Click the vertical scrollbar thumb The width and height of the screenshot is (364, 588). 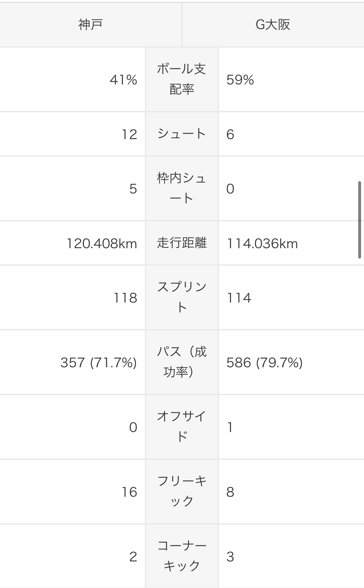[x=359, y=220]
